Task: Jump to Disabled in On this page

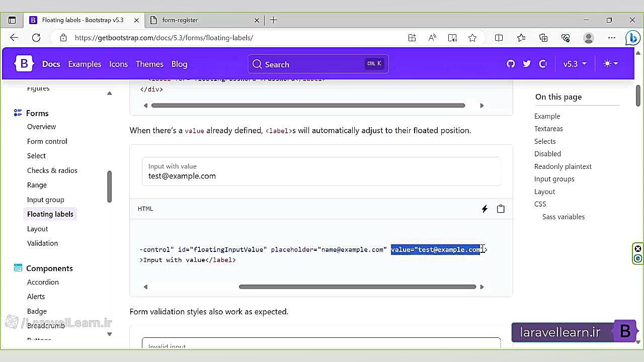Action: click(x=547, y=154)
